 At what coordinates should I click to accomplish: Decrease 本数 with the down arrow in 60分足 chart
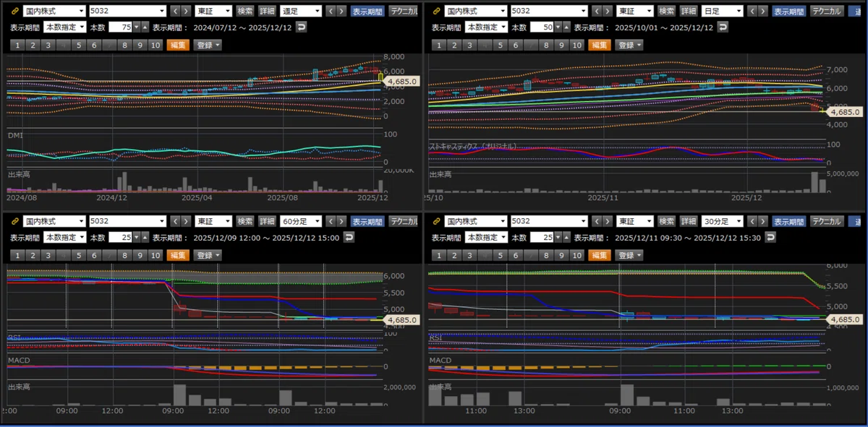coord(136,237)
